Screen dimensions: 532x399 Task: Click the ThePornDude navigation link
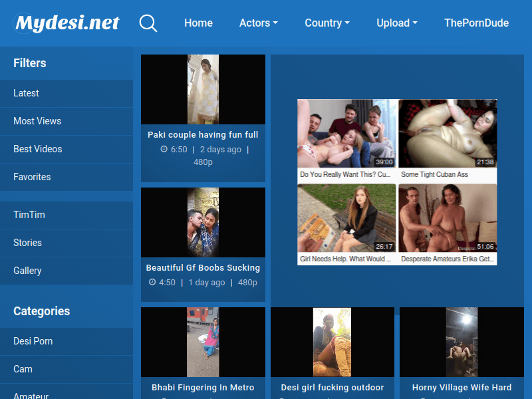[x=476, y=23]
